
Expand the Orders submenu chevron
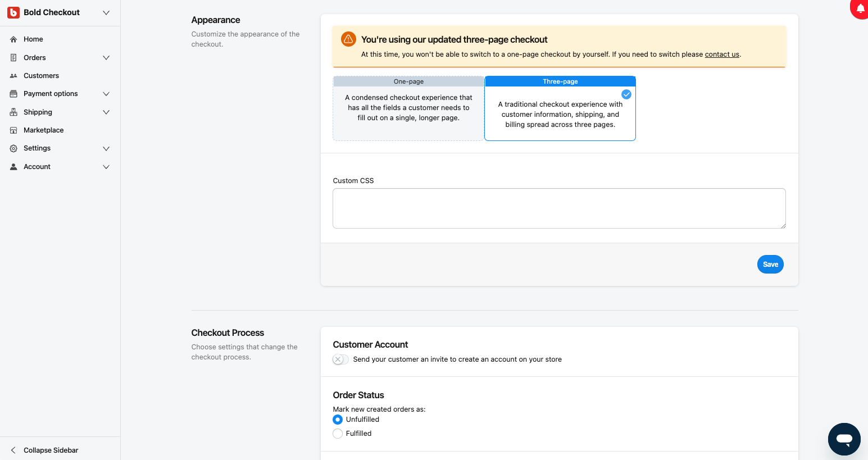click(x=106, y=58)
